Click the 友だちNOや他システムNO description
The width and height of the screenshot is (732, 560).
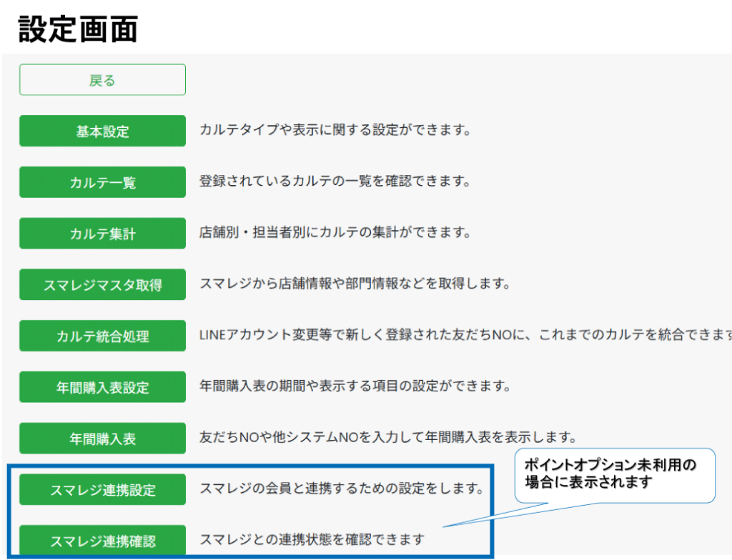387,437
